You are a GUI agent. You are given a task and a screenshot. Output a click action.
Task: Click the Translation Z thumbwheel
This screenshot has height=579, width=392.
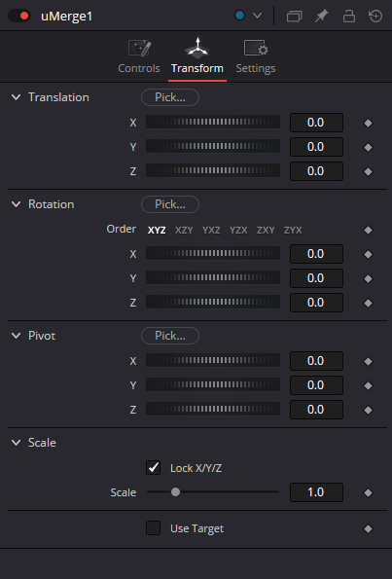213,170
